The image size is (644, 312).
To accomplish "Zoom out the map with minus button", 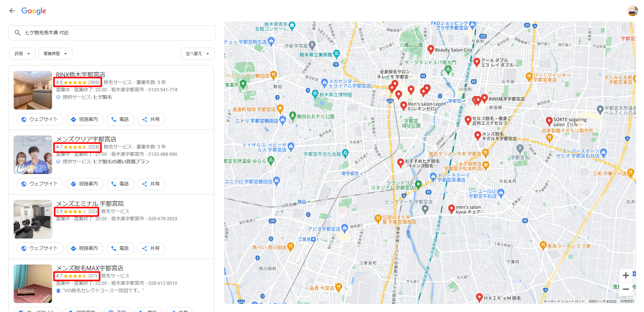I will (x=626, y=289).
